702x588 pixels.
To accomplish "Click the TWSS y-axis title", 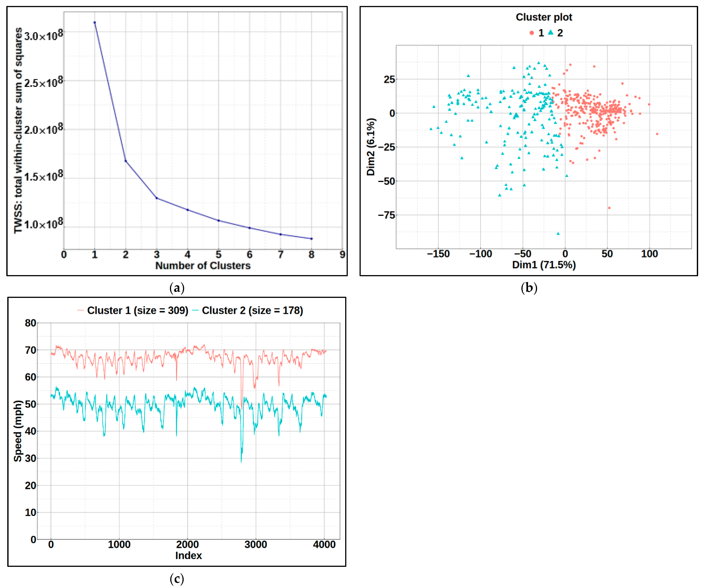I will (18, 130).
